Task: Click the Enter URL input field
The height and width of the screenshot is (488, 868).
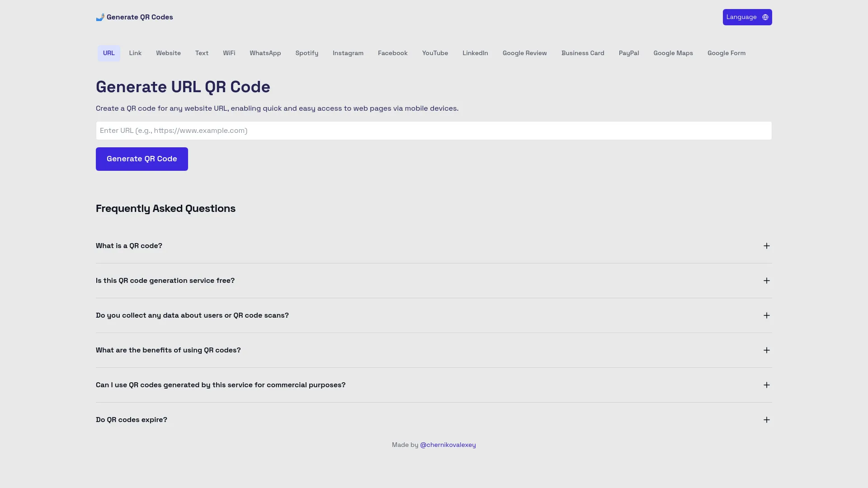Action: [x=434, y=131]
